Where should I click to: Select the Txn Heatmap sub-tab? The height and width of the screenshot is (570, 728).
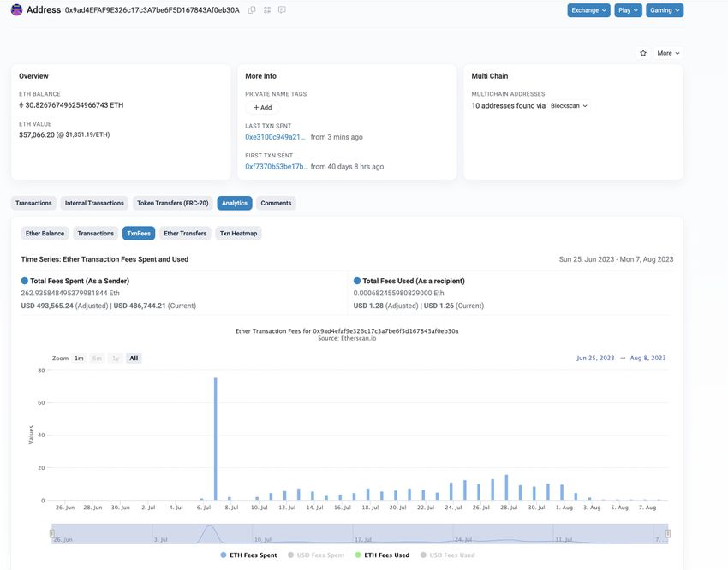(x=238, y=233)
